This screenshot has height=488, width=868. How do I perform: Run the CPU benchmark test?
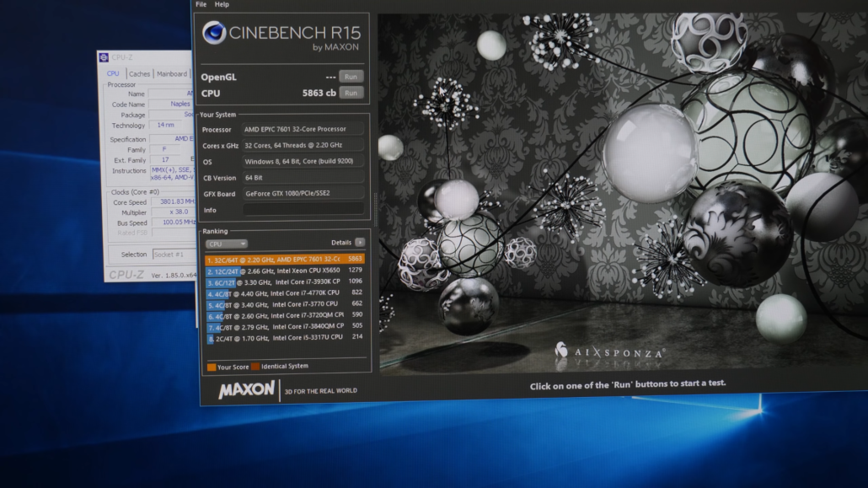click(x=351, y=93)
